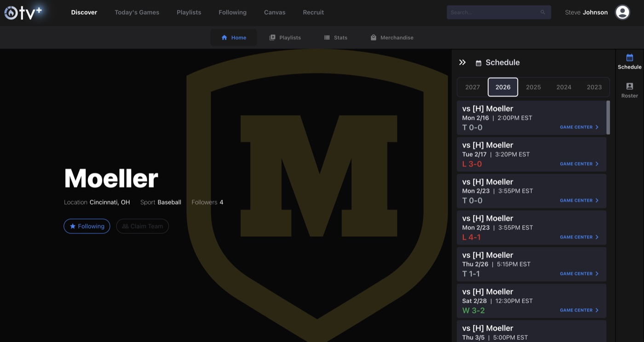Open the Roster sidebar icon

(630, 90)
